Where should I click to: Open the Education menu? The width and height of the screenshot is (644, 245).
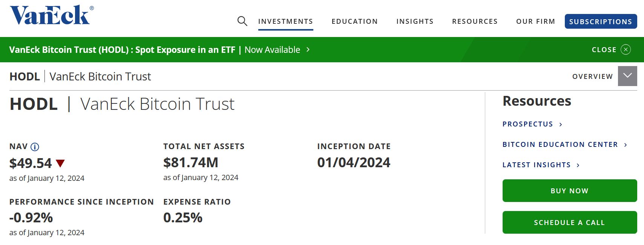(354, 22)
